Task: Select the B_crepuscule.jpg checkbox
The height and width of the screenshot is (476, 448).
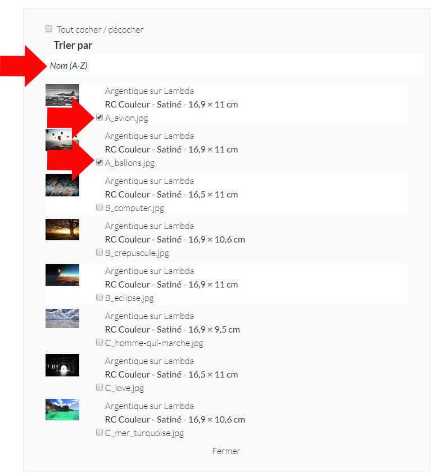Action: point(99,252)
